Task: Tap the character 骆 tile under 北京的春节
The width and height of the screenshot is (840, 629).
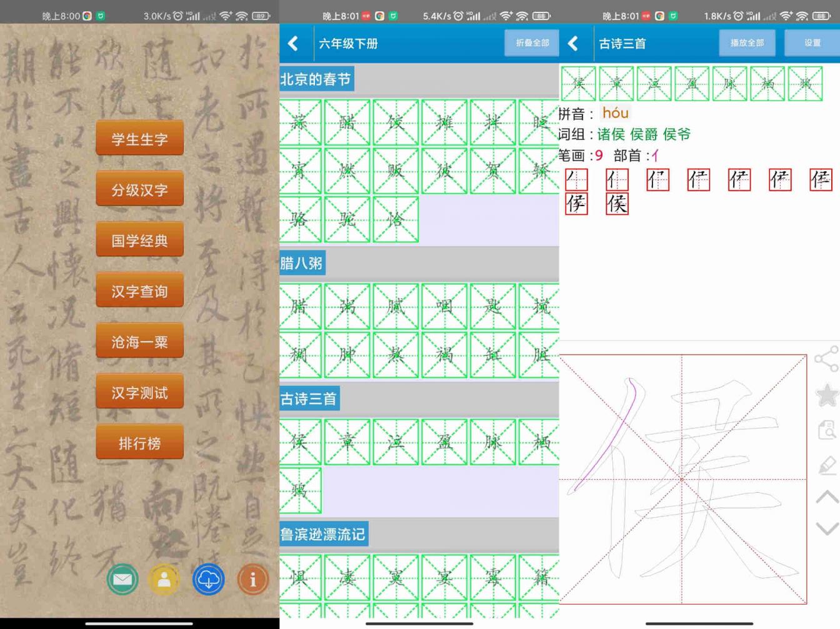Action: pos(300,220)
